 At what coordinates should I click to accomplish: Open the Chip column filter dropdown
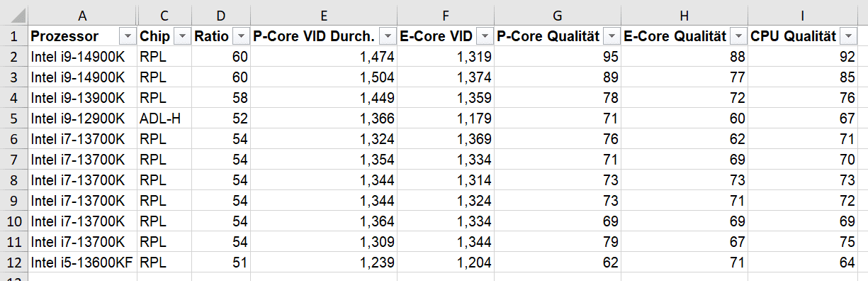(181, 36)
